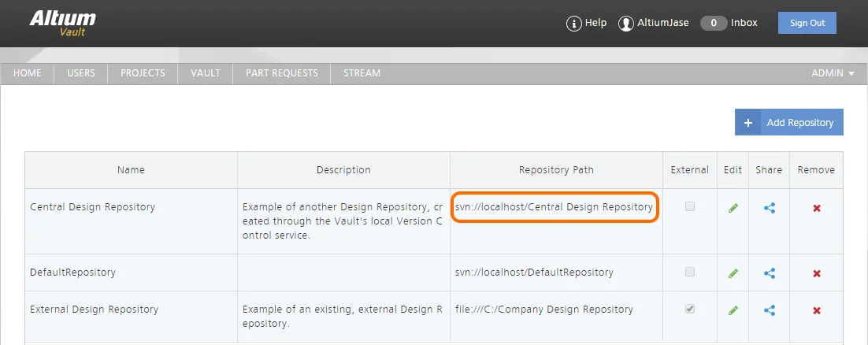The height and width of the screenshot is (345, 868).
Task: Click the Add Repository button
Action: click(x=788, y=122)
